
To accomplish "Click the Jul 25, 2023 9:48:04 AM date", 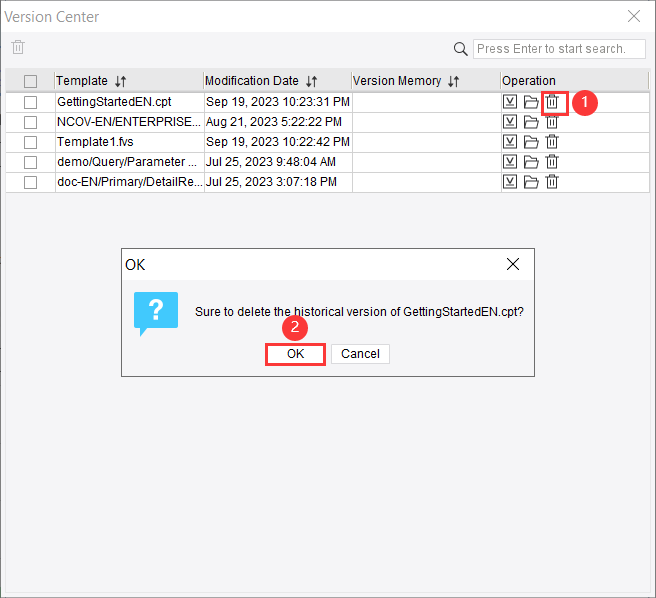I will tap(271, 162).
